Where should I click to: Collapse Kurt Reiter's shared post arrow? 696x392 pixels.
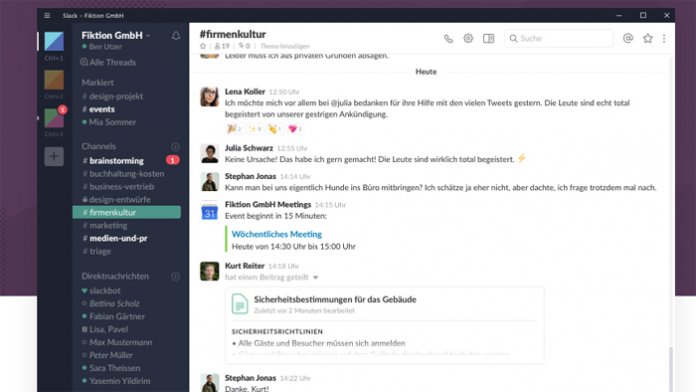point(316,277)
